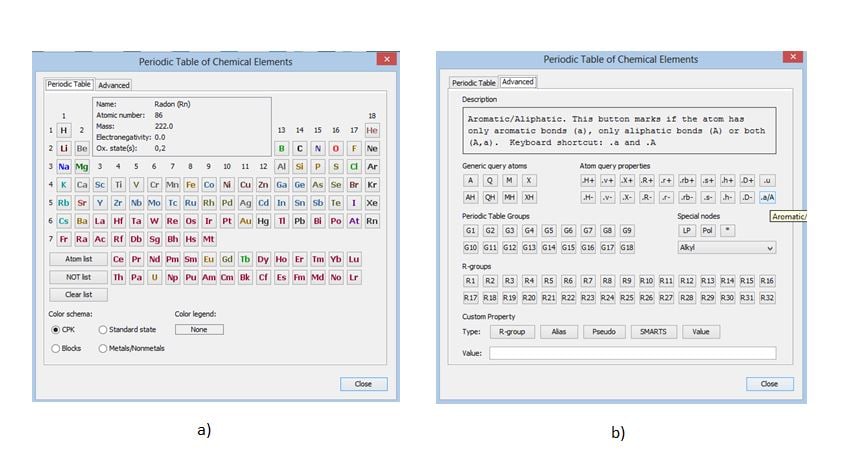Image resolution: width=846 pixels, height=455 pixels.
Task: Pick the Carbon (C) element button
Action: coord(300,148)
